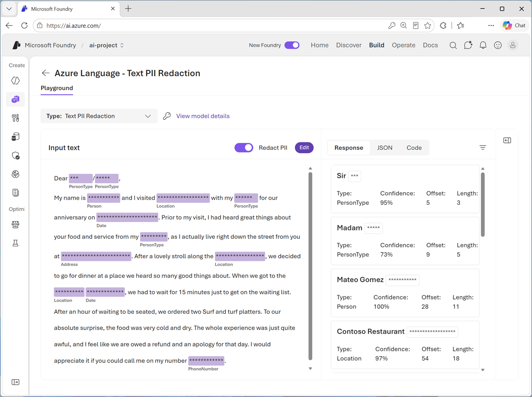The height and width of the screenshot is (397, 532).
Task: Select the Sir result card
Action: click(405, 189)
